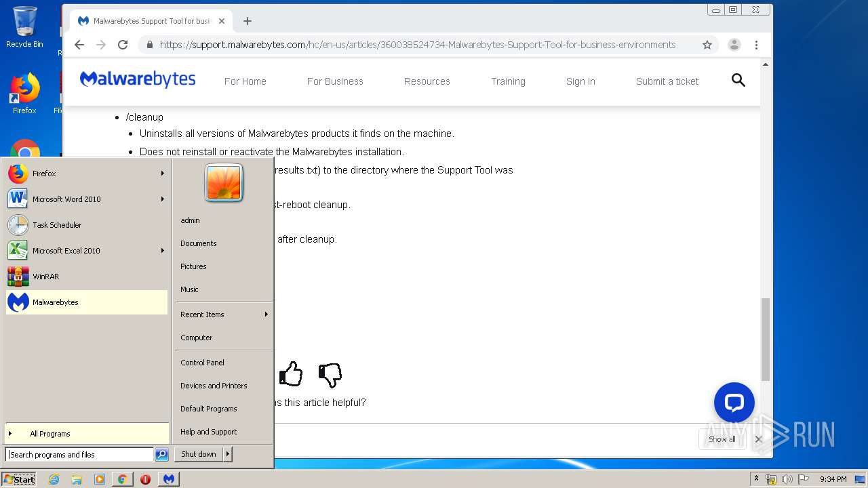868x488 pixels.
Task: Open the Resources navigation menu
Action: tap(427, 81)
